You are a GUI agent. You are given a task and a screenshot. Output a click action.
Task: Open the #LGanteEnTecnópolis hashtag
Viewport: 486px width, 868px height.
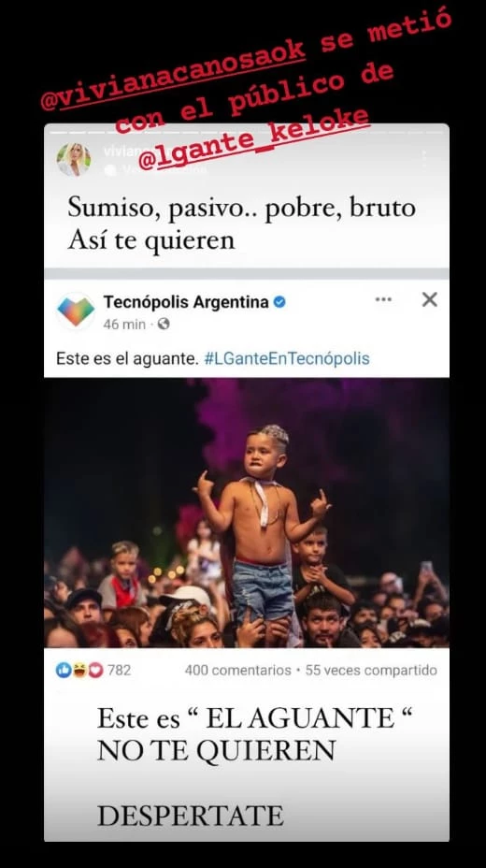click(286, 359)
